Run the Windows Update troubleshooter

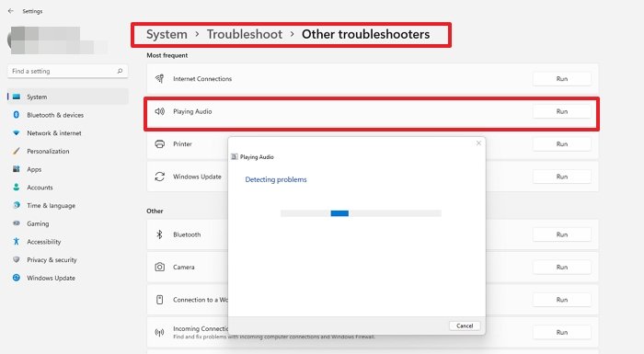(x=562, y=177)
